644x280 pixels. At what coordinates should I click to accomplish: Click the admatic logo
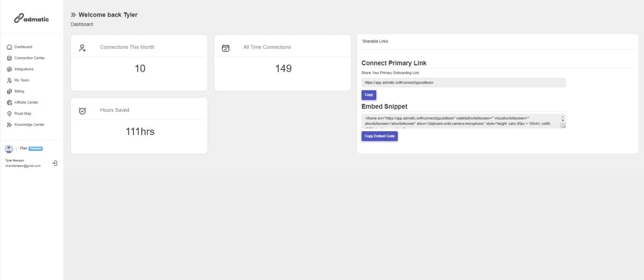pyautogui.click(x=31, y=19)
